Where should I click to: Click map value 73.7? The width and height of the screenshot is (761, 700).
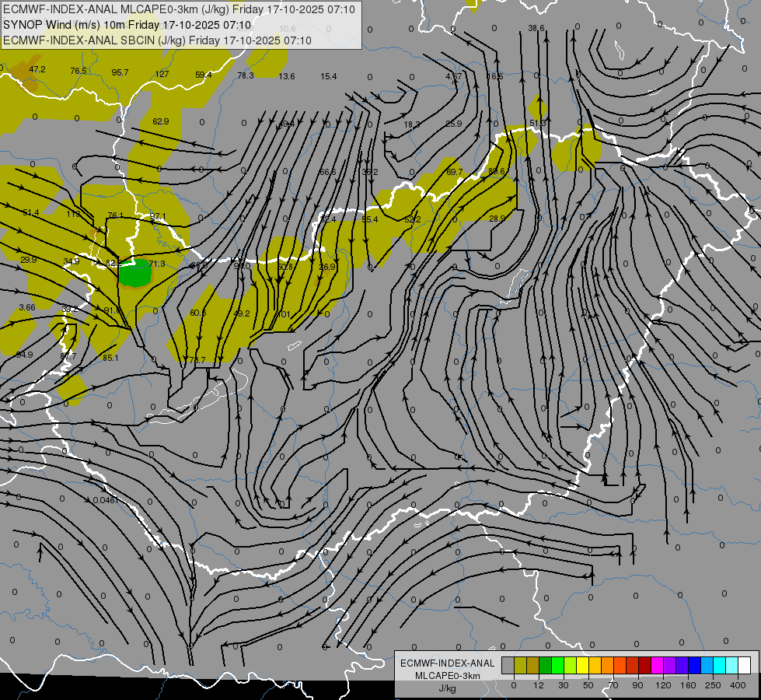197,360
